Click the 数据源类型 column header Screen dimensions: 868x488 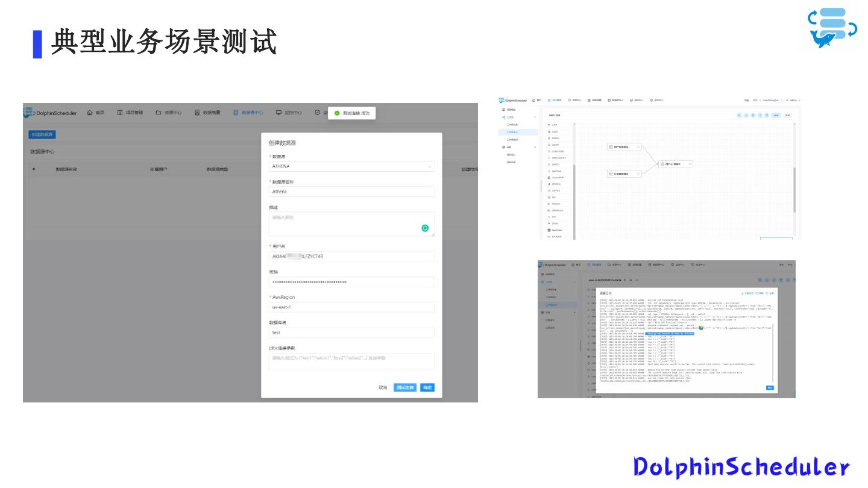218,169
